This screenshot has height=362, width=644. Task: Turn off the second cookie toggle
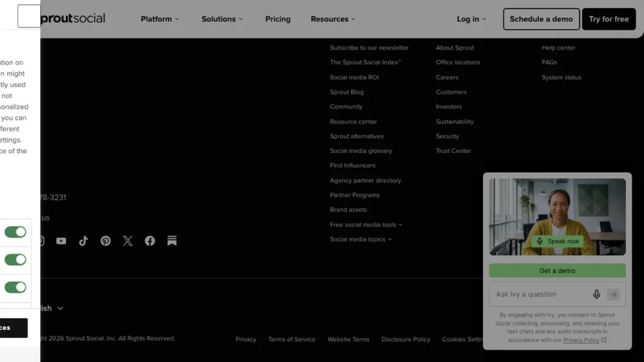[x=15, y=260]
